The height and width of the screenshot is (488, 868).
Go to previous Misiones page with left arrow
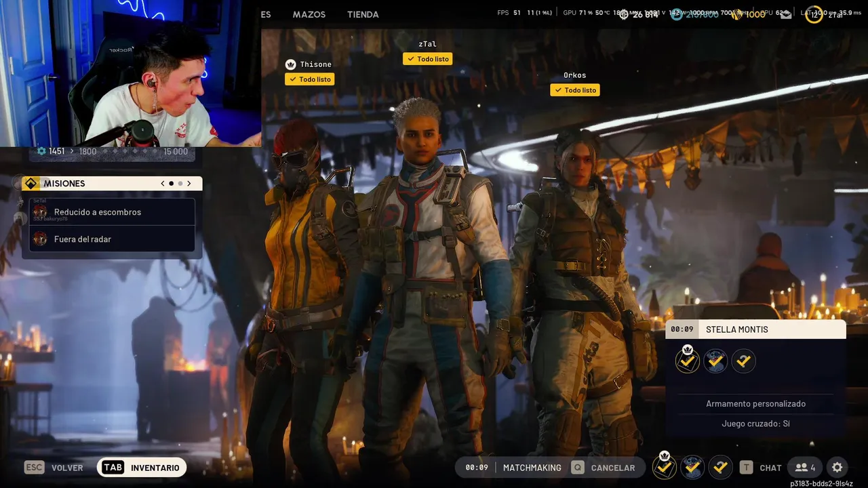(163, 184)
